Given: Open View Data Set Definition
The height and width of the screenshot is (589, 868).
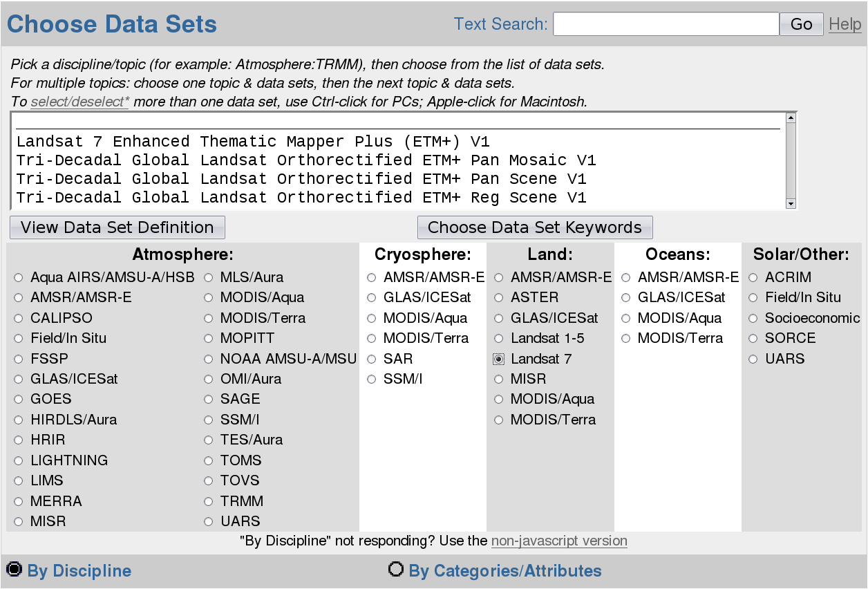Looking at the screenshot, I should (117, 227).
